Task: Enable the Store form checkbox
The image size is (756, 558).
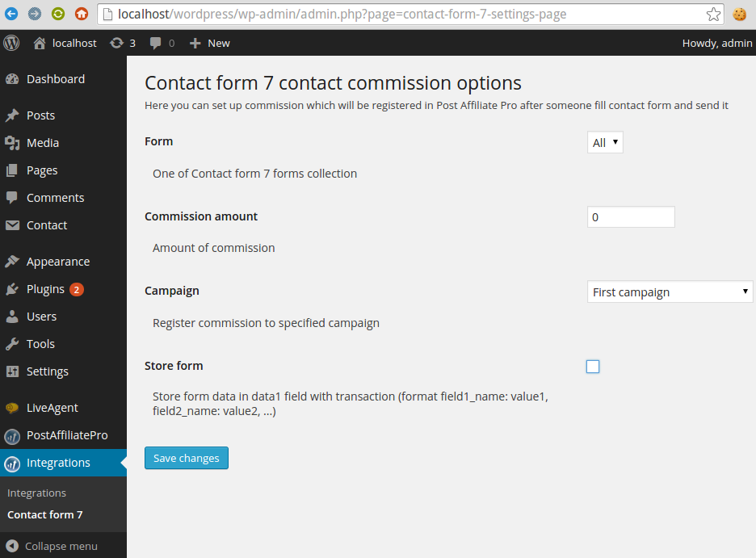Action: tap(593, 367)
